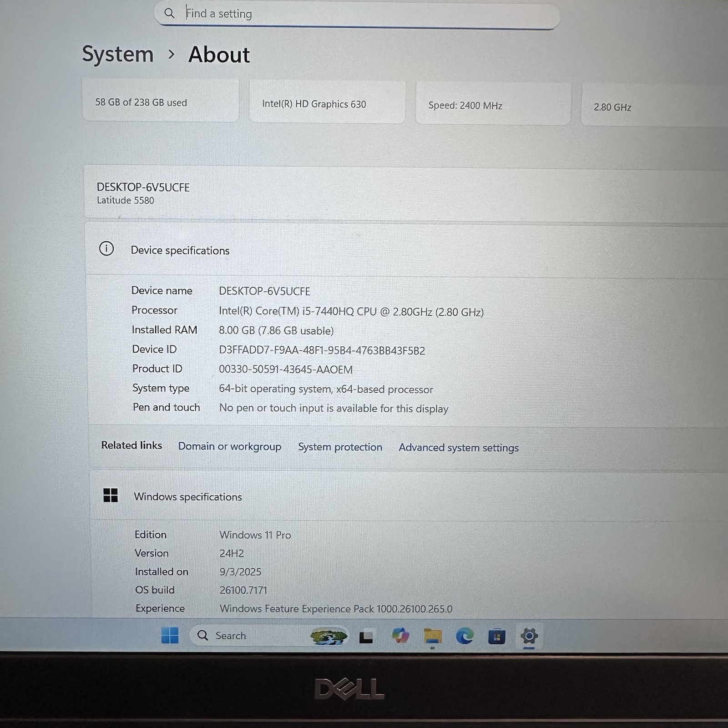Launch Microsoft Edge from the taskbar
Image resolution: width=728 pixels, height=728 pixels.
465,636
